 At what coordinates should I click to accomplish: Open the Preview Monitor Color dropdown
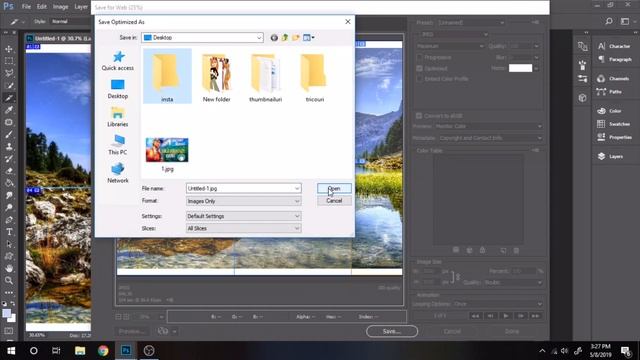click(489, 126)
